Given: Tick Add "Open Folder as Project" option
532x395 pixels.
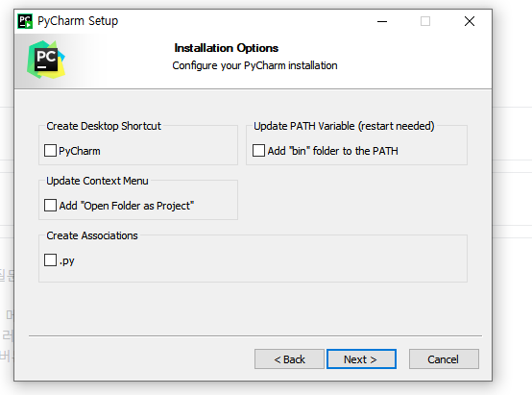Looking at the screenshot, I should [x=50, y=206].
